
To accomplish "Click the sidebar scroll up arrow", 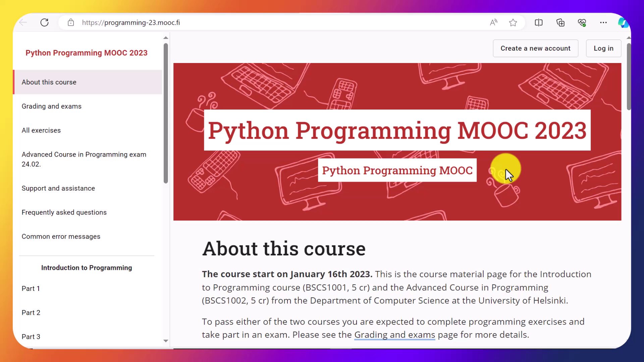I will (166, 38).
